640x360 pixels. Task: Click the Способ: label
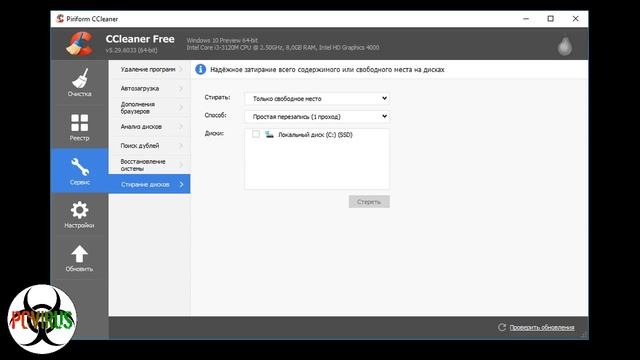(x=216, y=115)
